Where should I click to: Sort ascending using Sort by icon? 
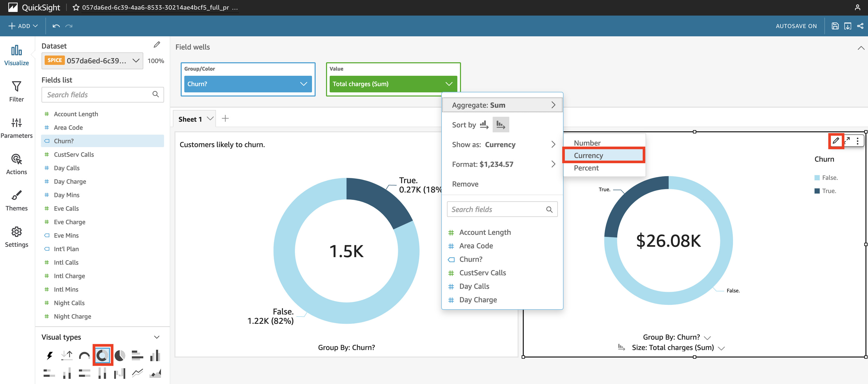click(484, 125)
